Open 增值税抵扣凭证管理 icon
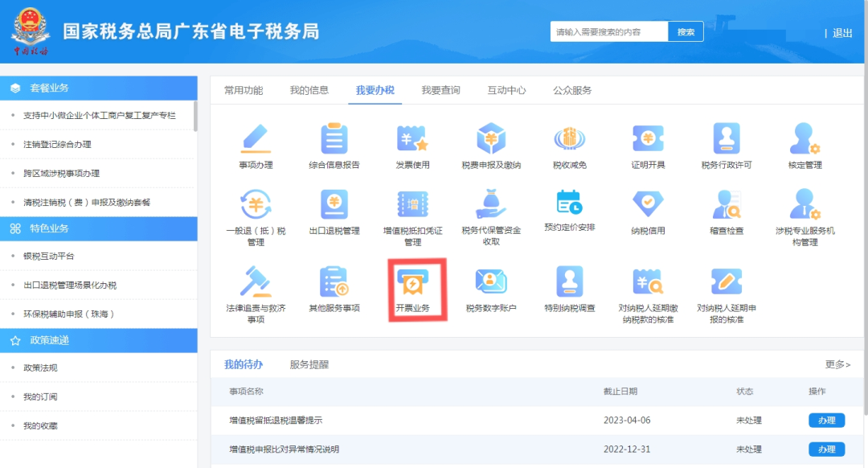The width and height of the screenshot is (868, 468). pos(412,204)
